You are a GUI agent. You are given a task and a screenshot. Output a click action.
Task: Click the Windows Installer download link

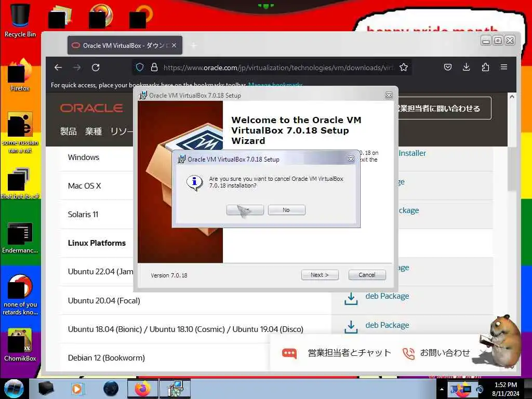coord(412,153)
